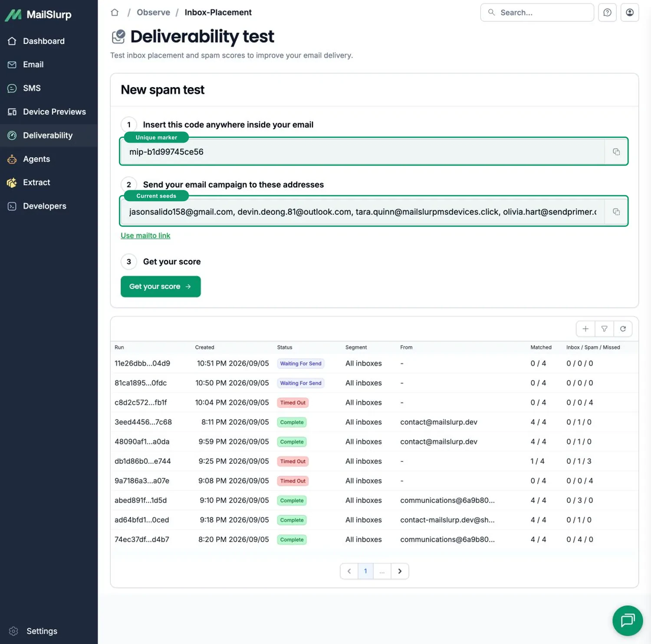
Task: Click the home breadcrumb icon
Action: [x=115, y=13]
